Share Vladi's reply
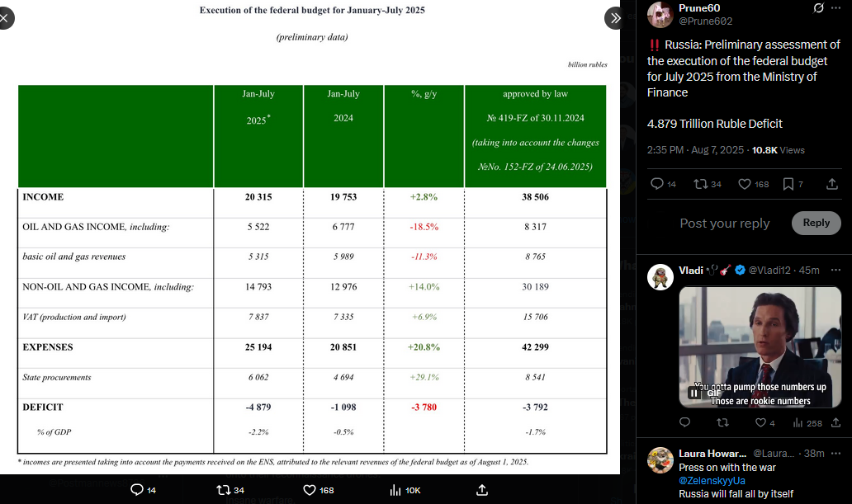This screenshot has width=852, height=504. tap(835, 422)
